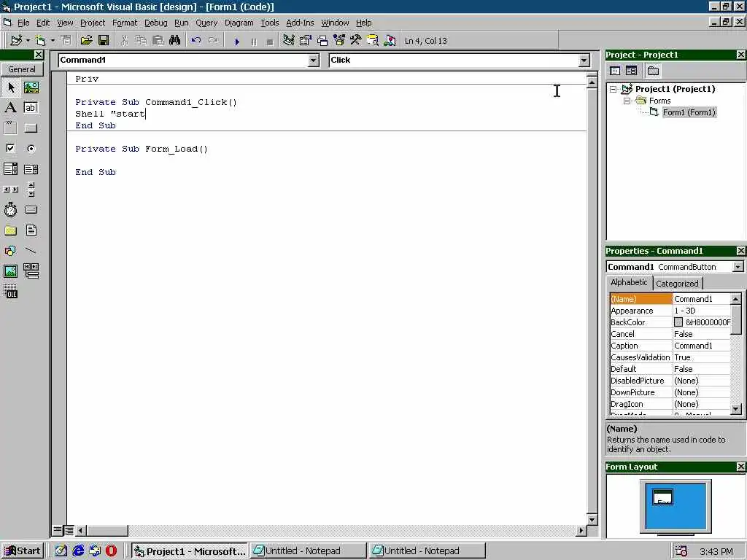Viewport: 747px width, 560px height.
Task: Select the Frame control tool
Action: (x=10, y=128)
